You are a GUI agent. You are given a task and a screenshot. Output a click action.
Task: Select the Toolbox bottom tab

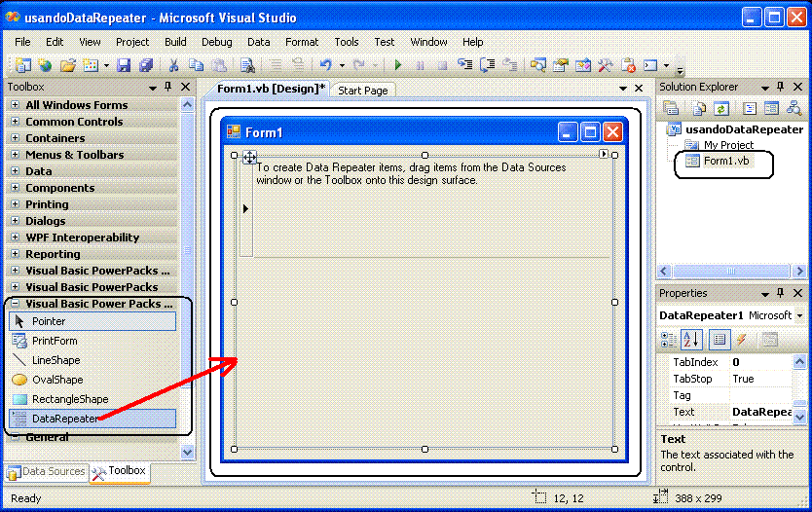click(120, 472)
